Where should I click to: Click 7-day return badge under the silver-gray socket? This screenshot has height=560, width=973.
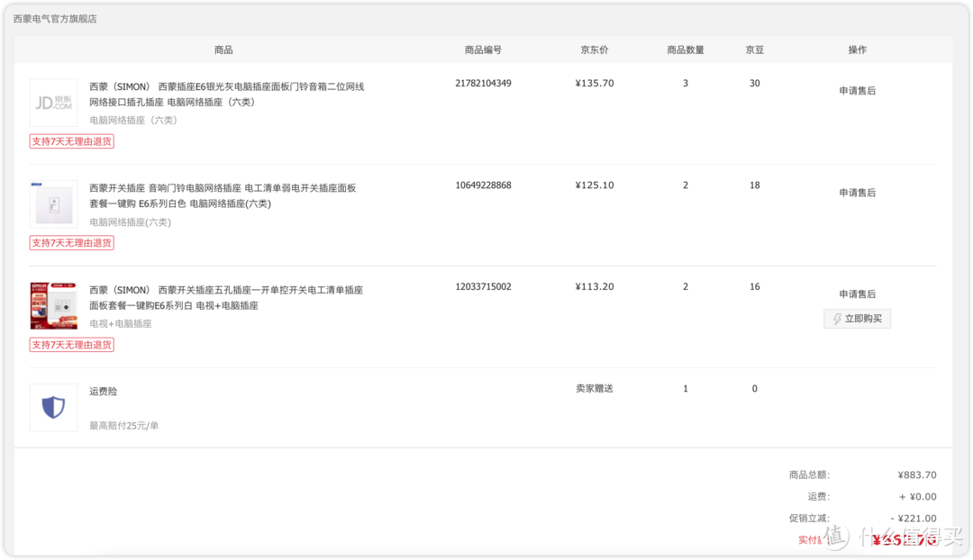[71, 141]
